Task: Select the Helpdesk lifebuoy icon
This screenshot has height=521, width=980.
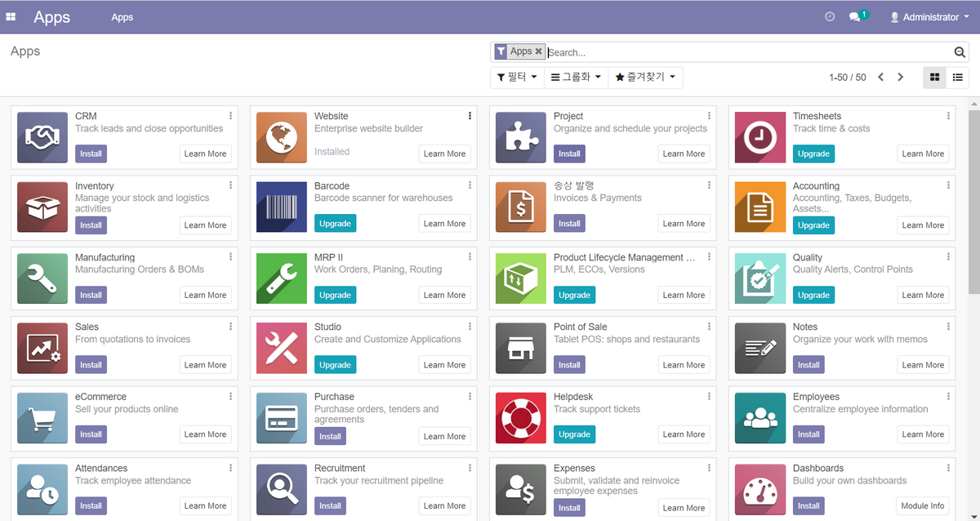Action: click(520, 418)
